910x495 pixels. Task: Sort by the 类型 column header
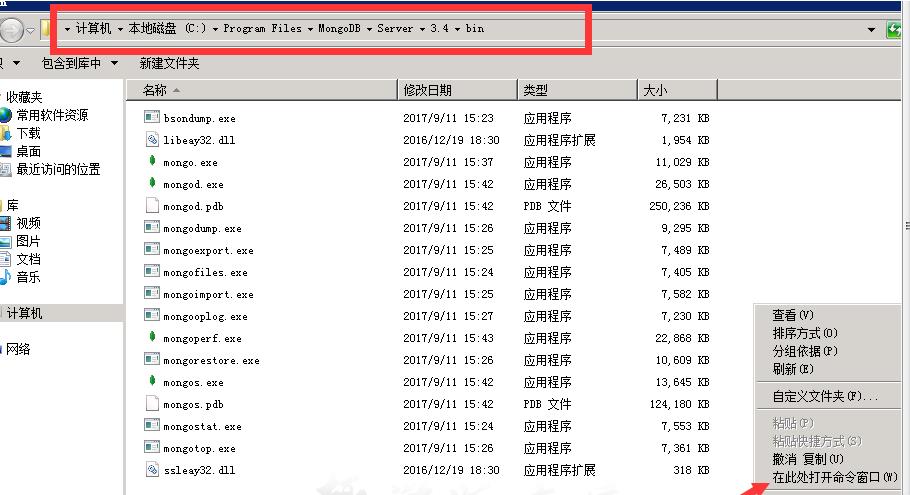point(577,90)
